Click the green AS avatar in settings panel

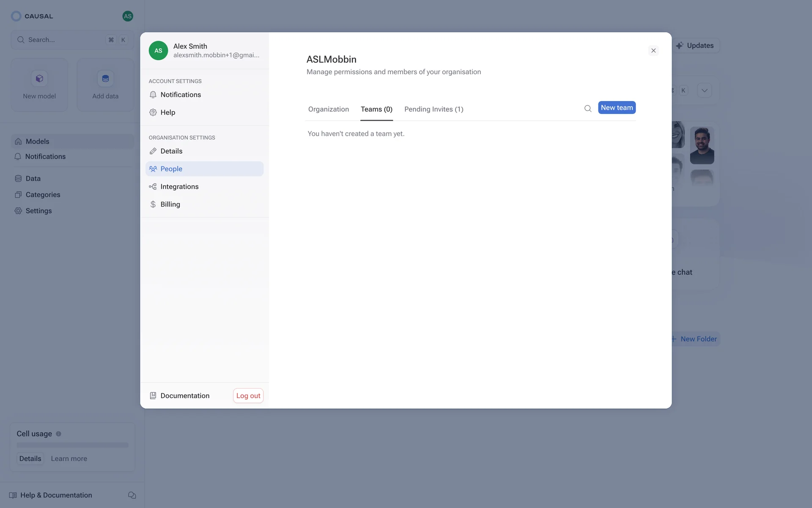[158, 51]
